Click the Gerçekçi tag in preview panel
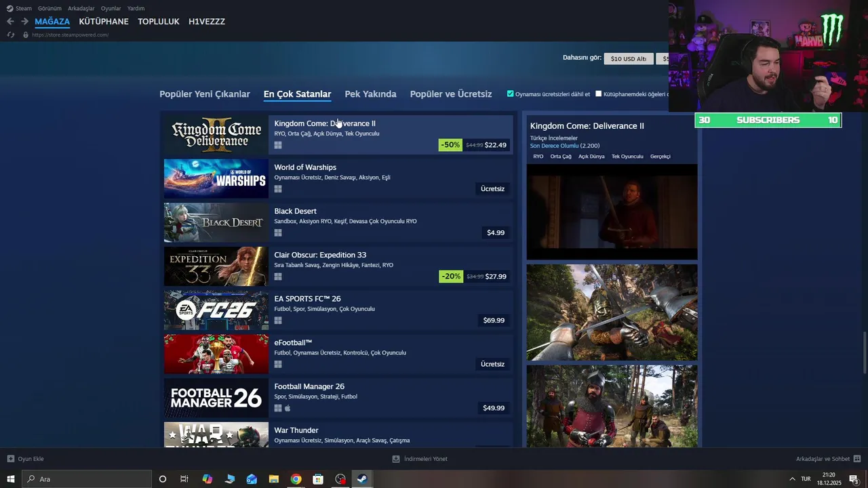This screenshot has height=488, width=868. [x=660, y=157]
